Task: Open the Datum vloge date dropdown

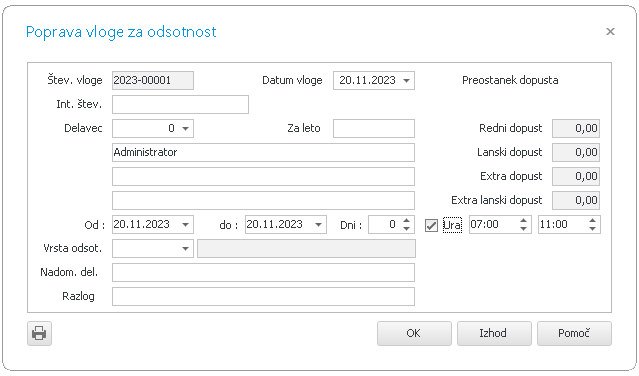Action: point(406,80)
